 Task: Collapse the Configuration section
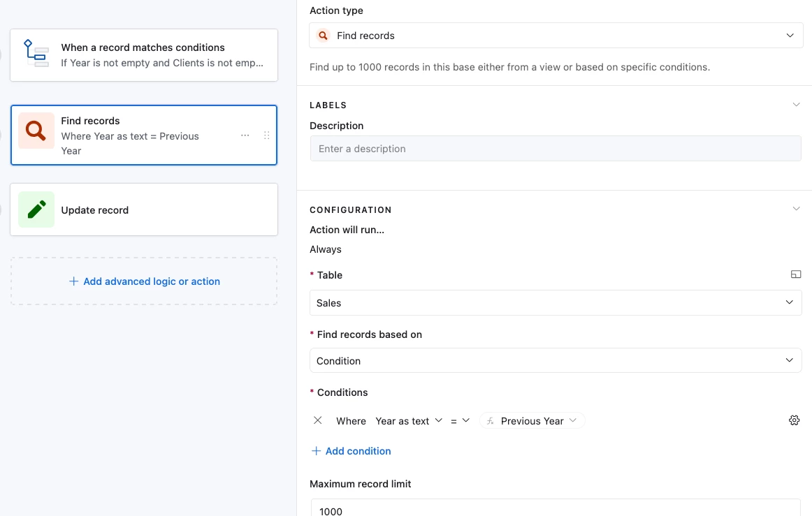point(796,209)
